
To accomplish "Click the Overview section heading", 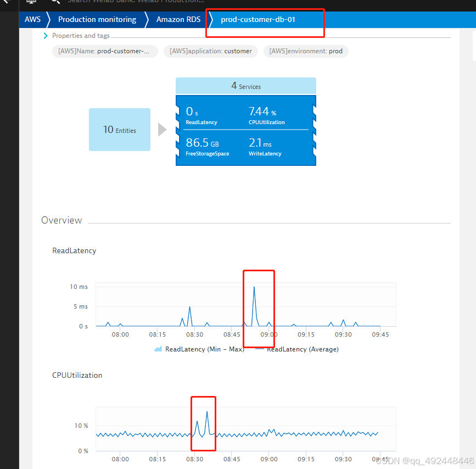I will [61, 220].
